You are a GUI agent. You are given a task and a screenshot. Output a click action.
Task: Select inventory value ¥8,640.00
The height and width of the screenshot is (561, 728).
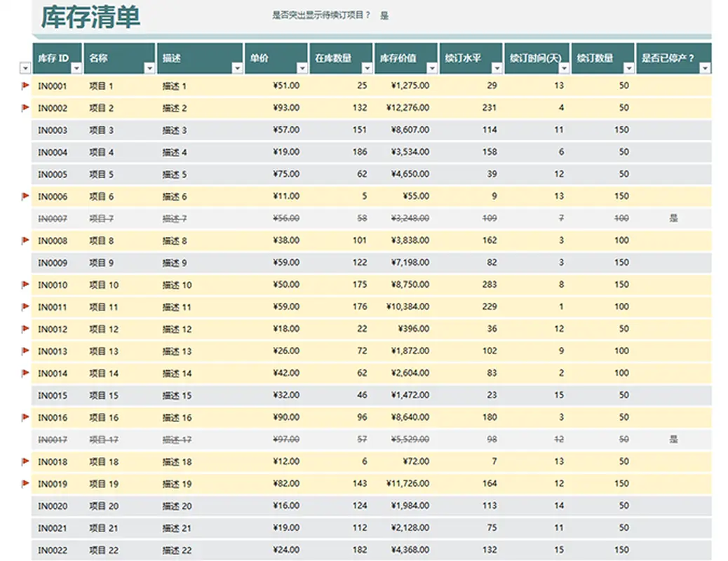tap(410, 417)
